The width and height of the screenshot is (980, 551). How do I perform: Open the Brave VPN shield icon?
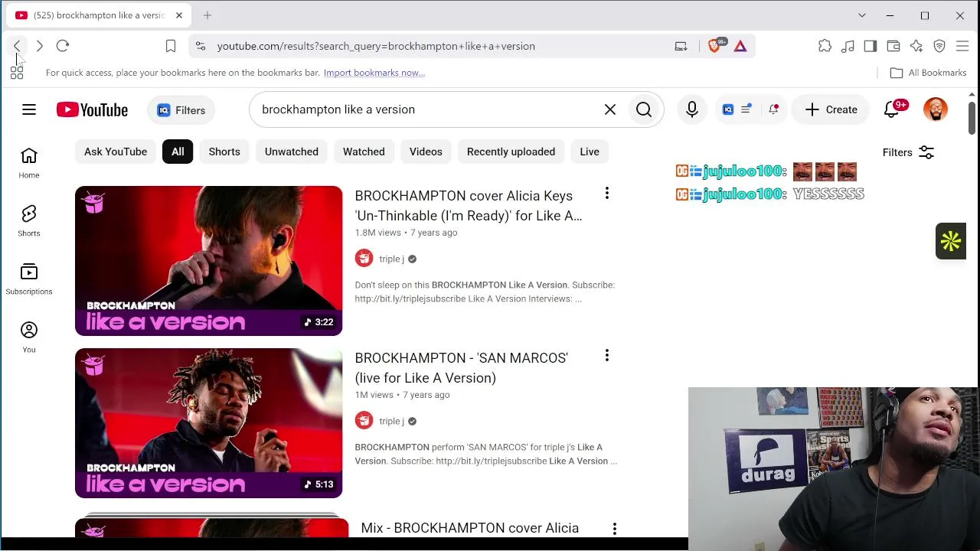[939, 46]
